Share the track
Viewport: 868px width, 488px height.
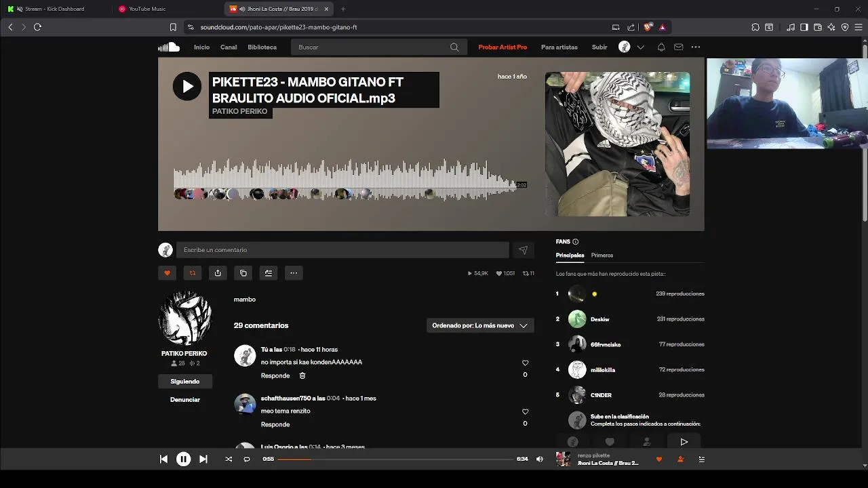[218, 273]
